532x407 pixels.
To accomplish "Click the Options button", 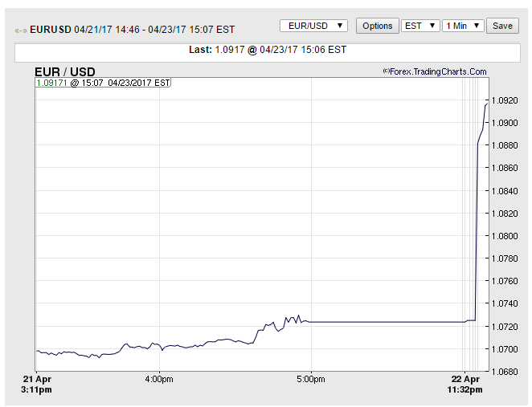I will (x=377, y=26).
